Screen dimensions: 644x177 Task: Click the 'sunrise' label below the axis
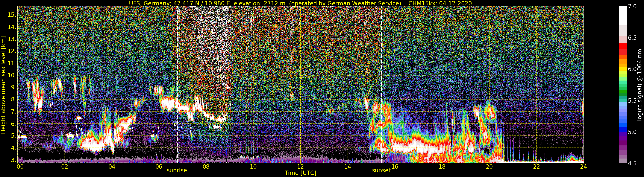177,171
